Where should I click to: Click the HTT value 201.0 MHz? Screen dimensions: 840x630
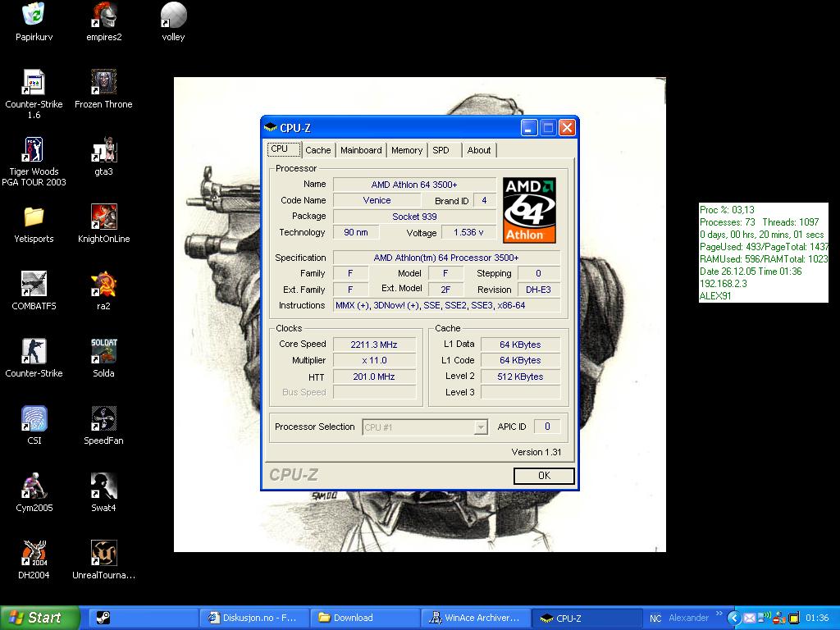pyautogui.click(x=374, y=377)
